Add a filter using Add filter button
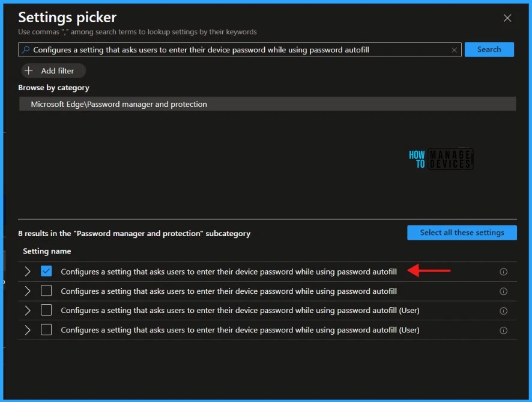 pos(53,71)
